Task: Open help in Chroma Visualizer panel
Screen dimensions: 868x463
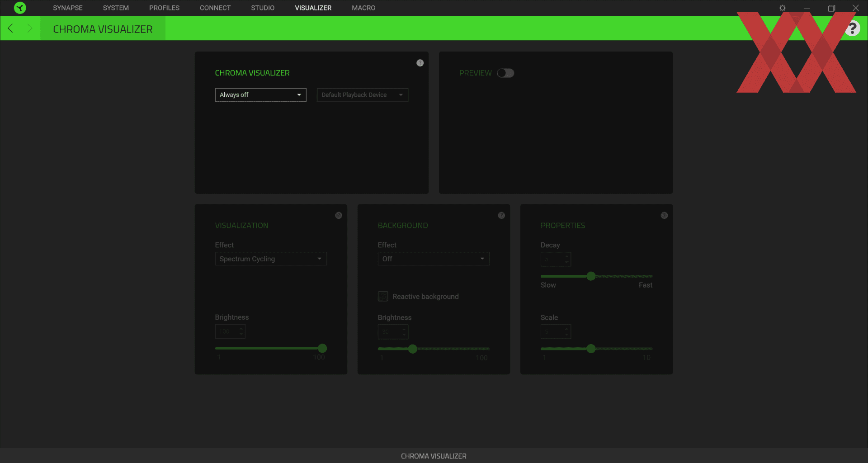Action: click(420, 63)
